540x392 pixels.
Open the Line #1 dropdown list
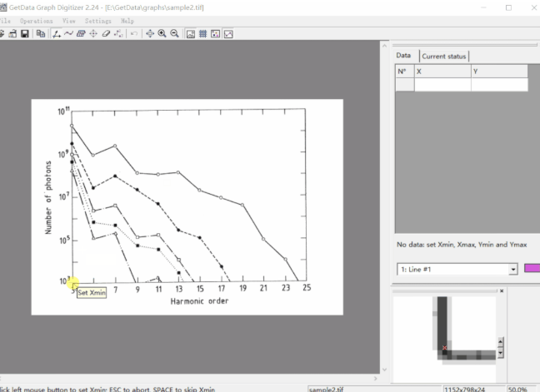click(512, 270)
